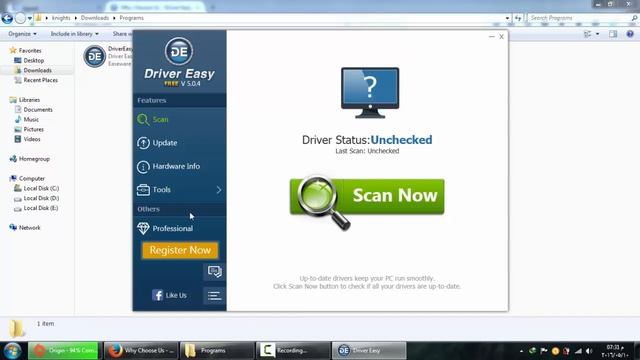Expand the Tools submenu arrow
Image resolution: width=640 pixels, height=360 pixels.
pyautogui.click(x=219, y=190)
